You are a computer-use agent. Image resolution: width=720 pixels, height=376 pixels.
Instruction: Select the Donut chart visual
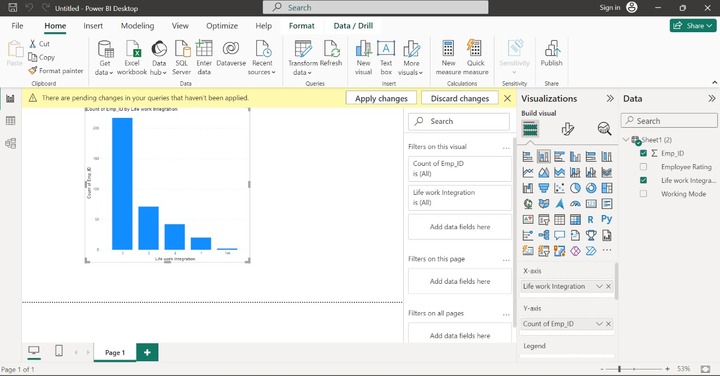tap(591, 188)
